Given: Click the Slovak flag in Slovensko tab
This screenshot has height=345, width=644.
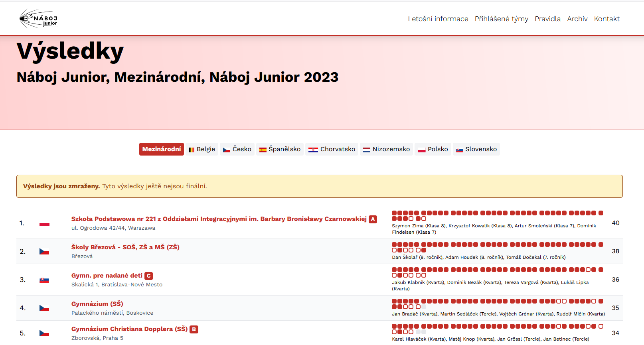Looking at the screenshot, I should point(460,150).
